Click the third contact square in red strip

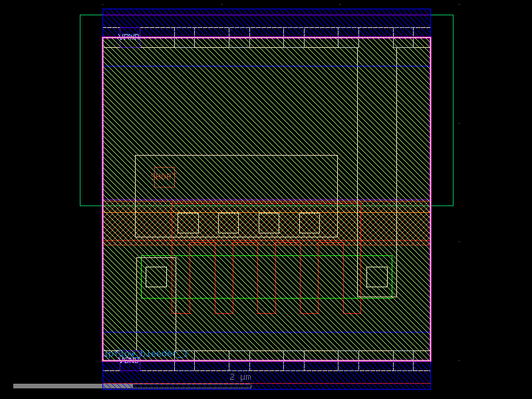[269, 223]
